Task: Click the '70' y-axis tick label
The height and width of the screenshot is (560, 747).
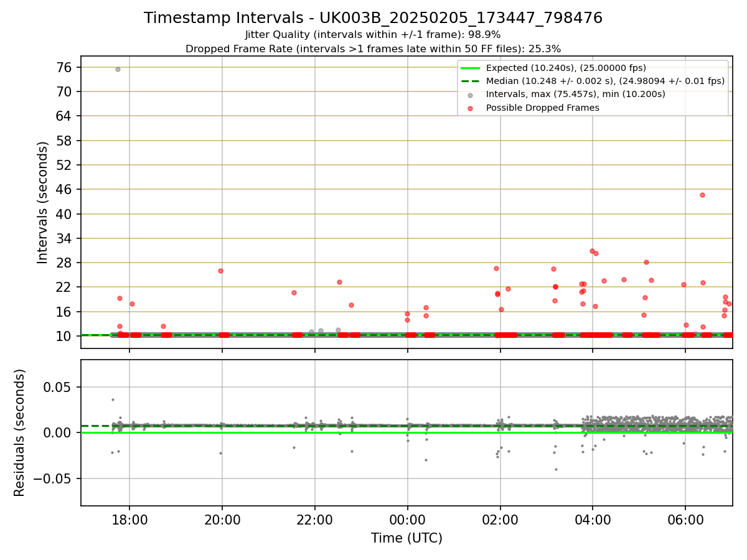Action: (65, 91)
